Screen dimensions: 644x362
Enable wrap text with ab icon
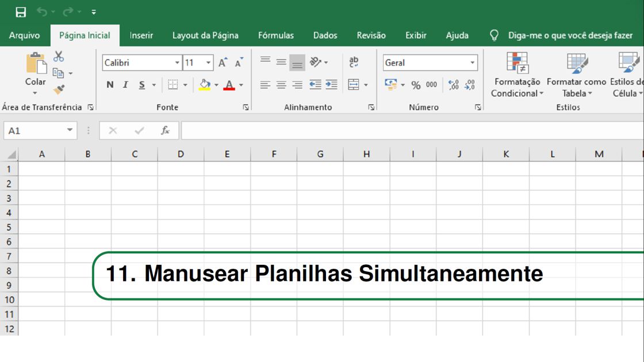tap(354, 62)
